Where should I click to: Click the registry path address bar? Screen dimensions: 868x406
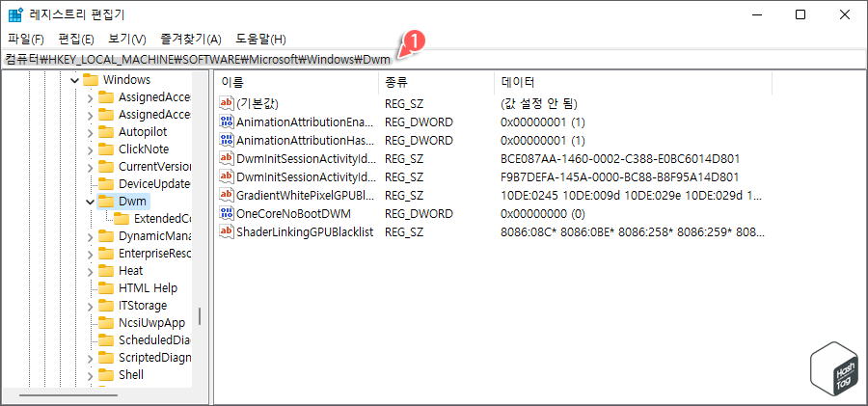[434, 59]
